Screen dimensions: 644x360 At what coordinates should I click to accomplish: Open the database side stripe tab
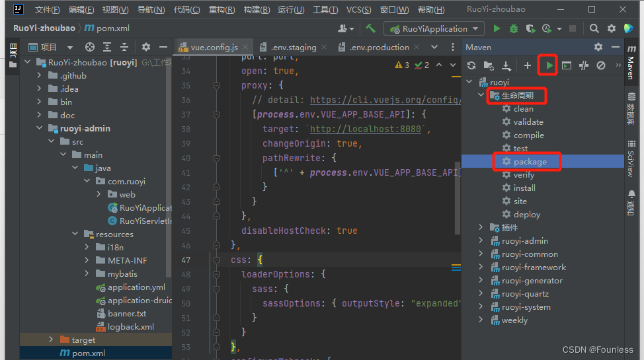pos(631,108)
